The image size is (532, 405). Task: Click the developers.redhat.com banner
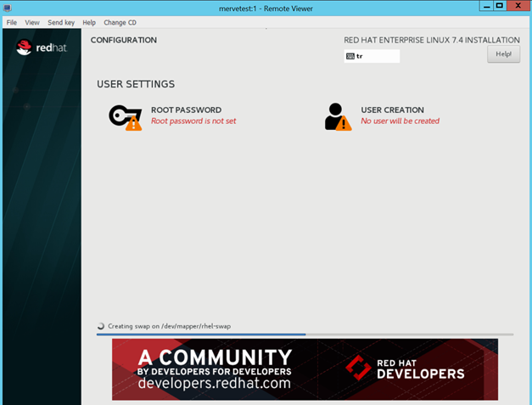pyautogui.click(x=305, y=369)
